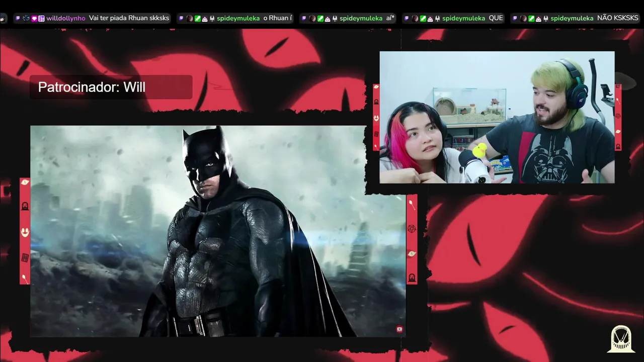This screenshot has width=644, height=362.
Task: Open the willdollynho username in the chat ticker
Action: tap(66, 18)
